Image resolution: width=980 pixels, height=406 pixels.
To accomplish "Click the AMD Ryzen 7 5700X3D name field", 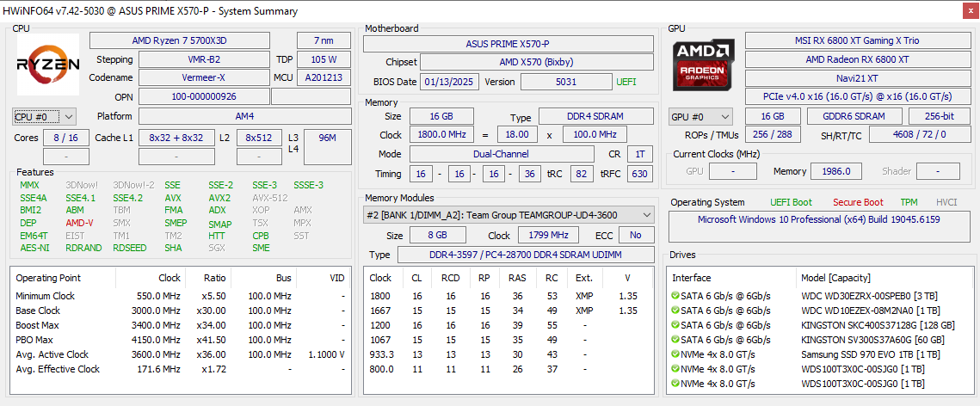I will point(180,40).
